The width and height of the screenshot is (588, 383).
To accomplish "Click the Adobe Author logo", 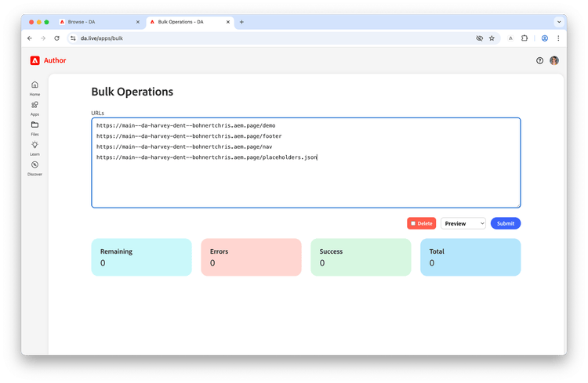I will coord(48,60).
